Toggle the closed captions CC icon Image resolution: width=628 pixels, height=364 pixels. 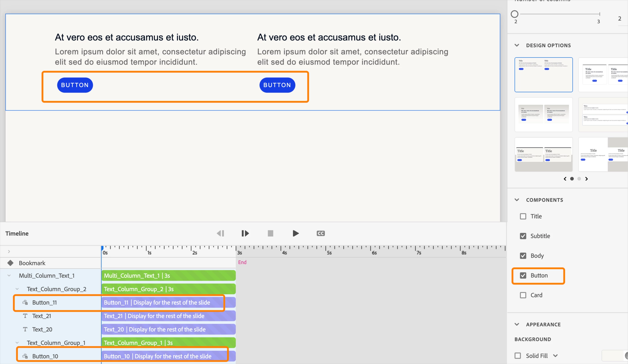pos(321,233)
